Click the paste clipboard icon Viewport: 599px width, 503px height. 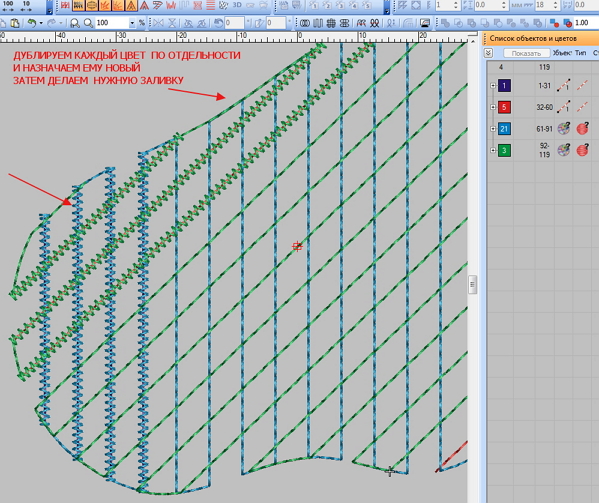[15, 23]
